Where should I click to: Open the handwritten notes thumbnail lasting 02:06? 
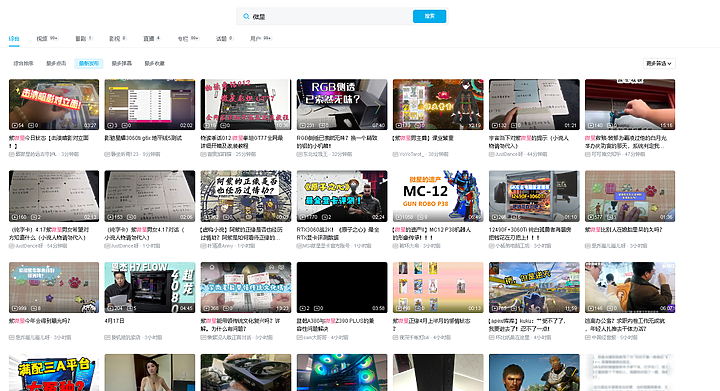coord(150,196)
